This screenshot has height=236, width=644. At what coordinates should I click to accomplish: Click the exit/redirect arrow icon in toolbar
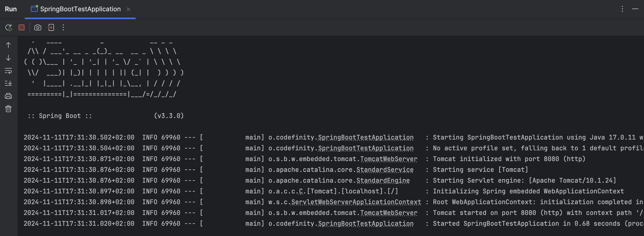click(51, 27)
